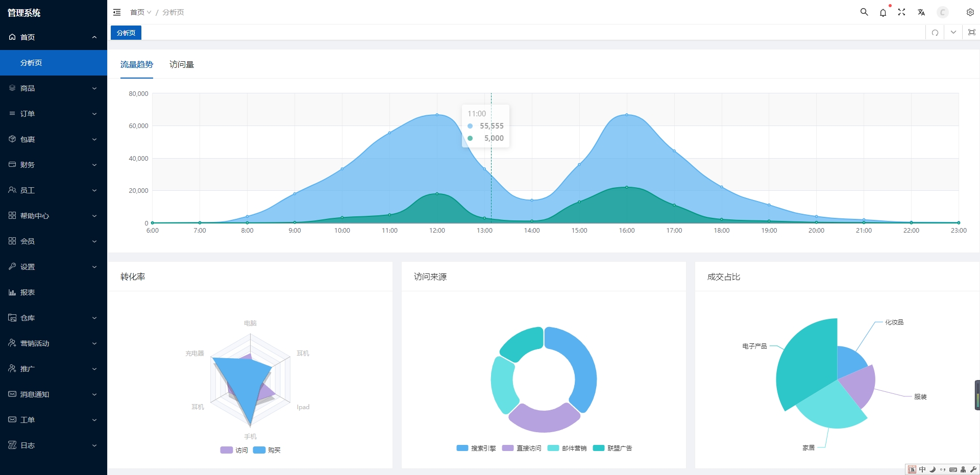Switch to the 访问量 tab
The image size is (980, 475).
coord(182,65)
